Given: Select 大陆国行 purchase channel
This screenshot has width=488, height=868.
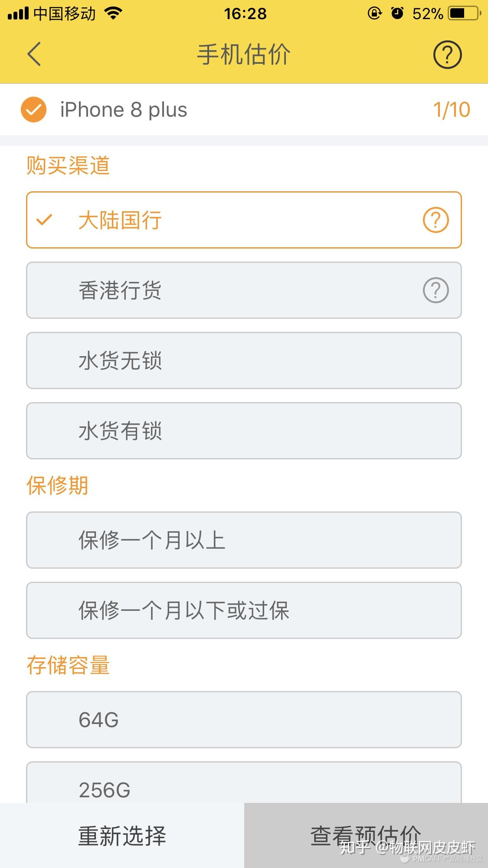Looking at the screenshot, I should click(x=226, y=220).
